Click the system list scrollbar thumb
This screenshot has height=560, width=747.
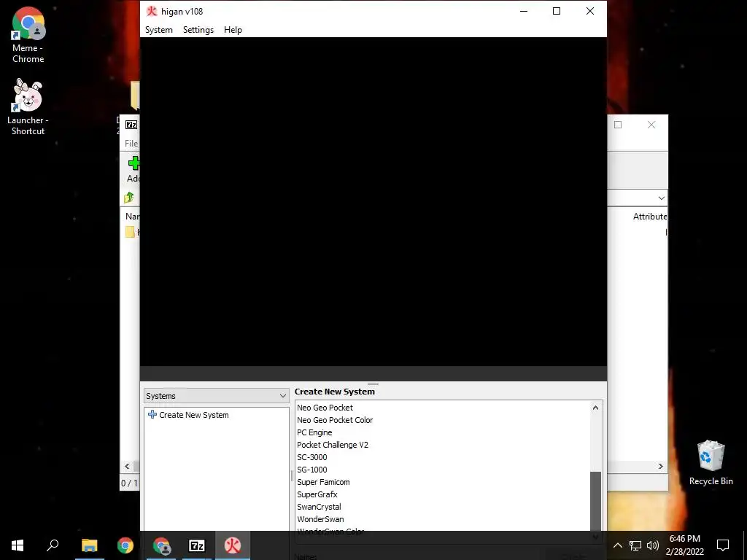tap(595, 501)
